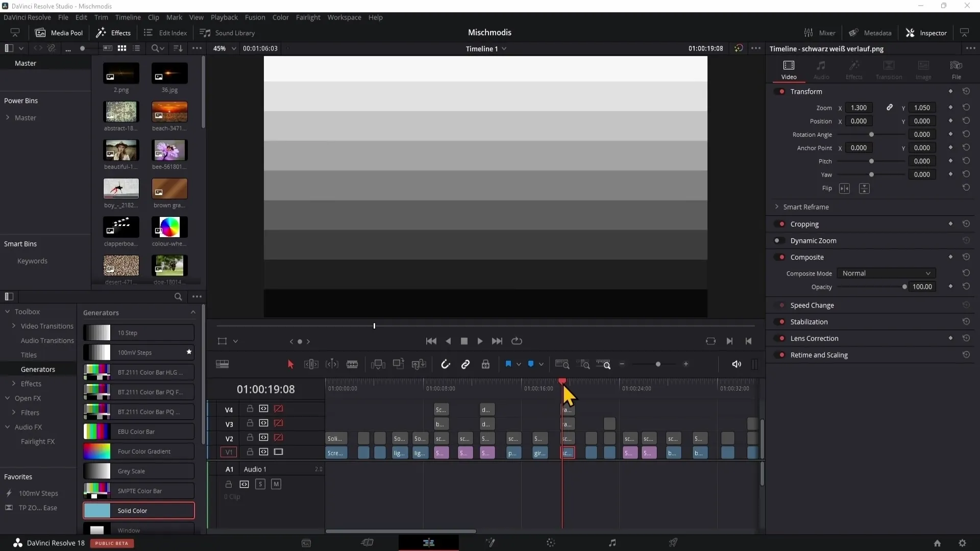The height and width of the screenshot is (551, 980).
Task: Click the Fusion tab in menu bar
Action: click(255, 17)
